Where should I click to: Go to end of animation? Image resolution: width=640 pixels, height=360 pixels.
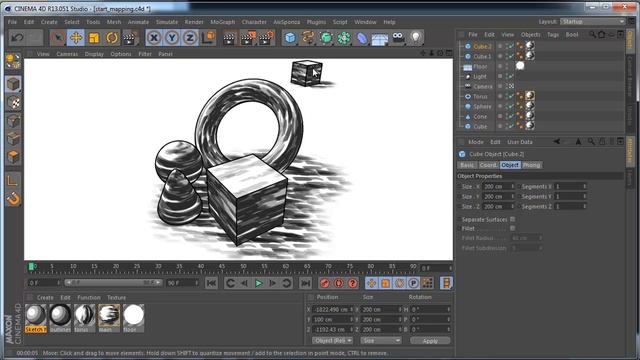[305, 283]
